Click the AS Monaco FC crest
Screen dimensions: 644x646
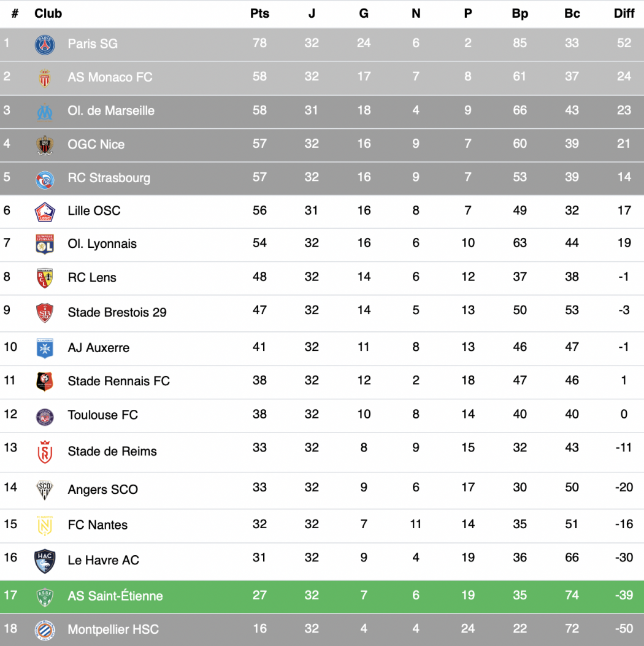[x=45, y=78]
